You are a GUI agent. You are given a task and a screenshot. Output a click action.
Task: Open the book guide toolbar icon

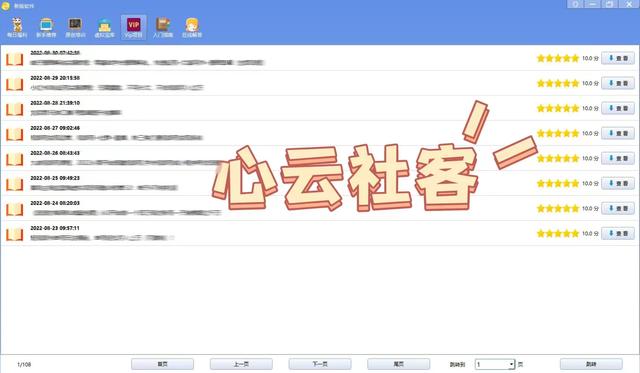pos(163,28)
